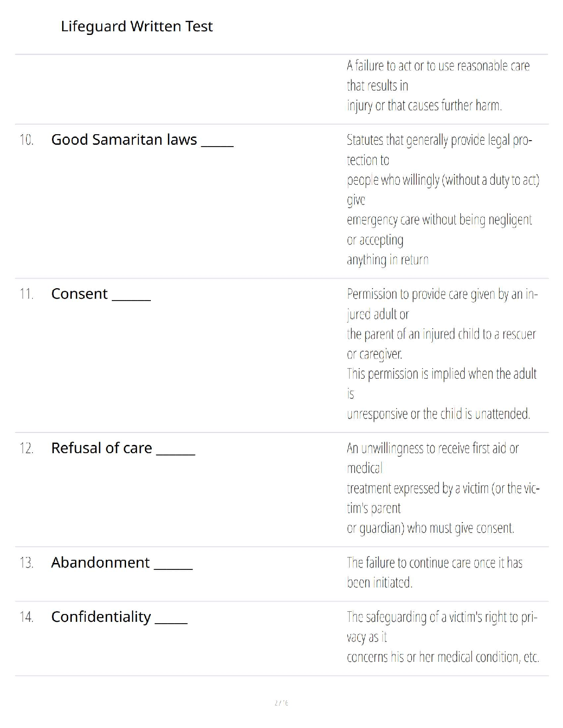This screenshot has height=728, width=563.
Task: Click the definition 'The failure to continue care'
Action: pyautogui.click(x=434, y=572)
